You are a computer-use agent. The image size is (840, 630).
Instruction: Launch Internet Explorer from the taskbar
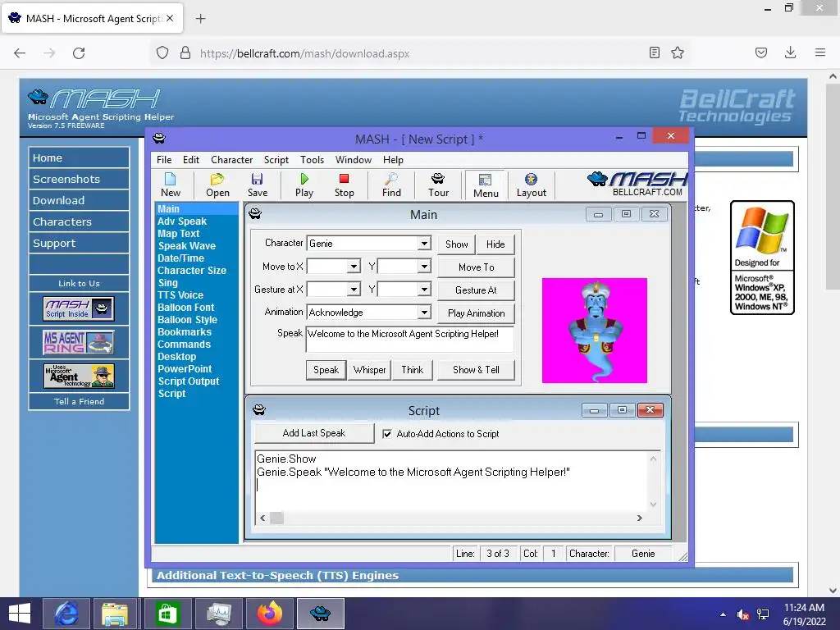click(66, 614)
